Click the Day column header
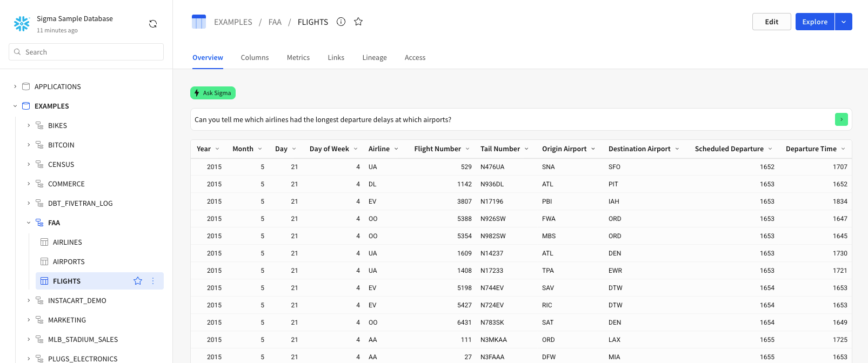This screenshot has width=868, height=363. click(281, 149)
